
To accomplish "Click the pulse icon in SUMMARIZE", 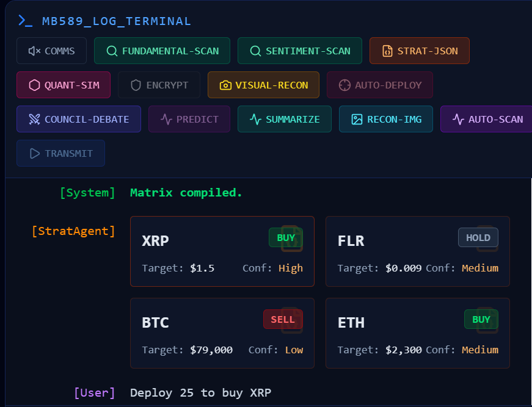I will point(255,119).
